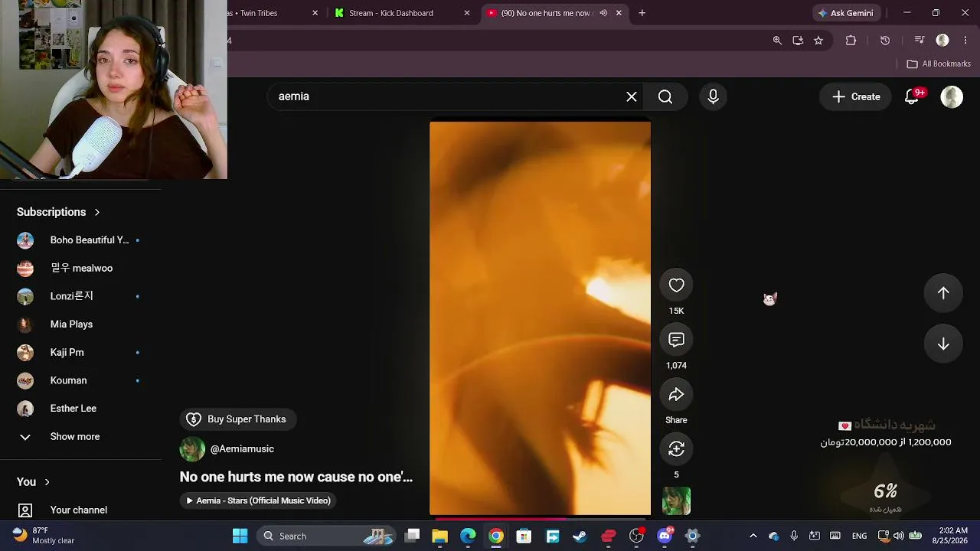Viewport: 980px width, 551px height.
Task: Open the Chrome three-dot menu
Action: (x=965, y=41)
